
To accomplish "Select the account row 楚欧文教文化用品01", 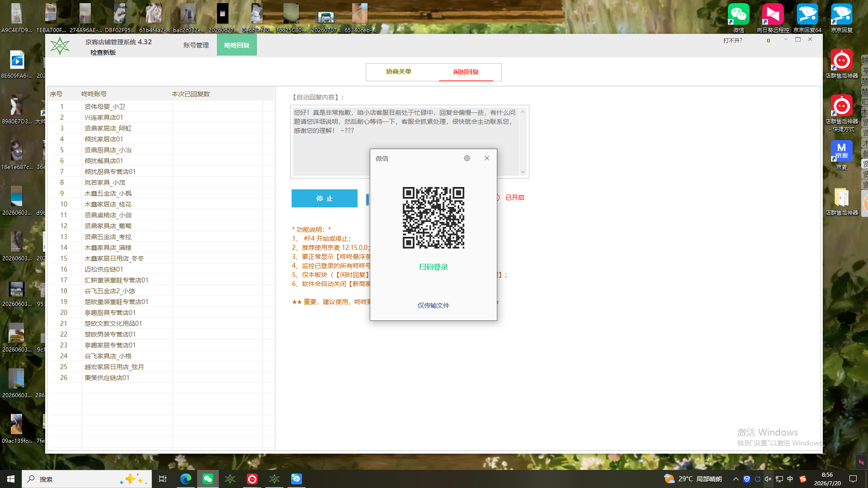I will (x=161, y=324).
